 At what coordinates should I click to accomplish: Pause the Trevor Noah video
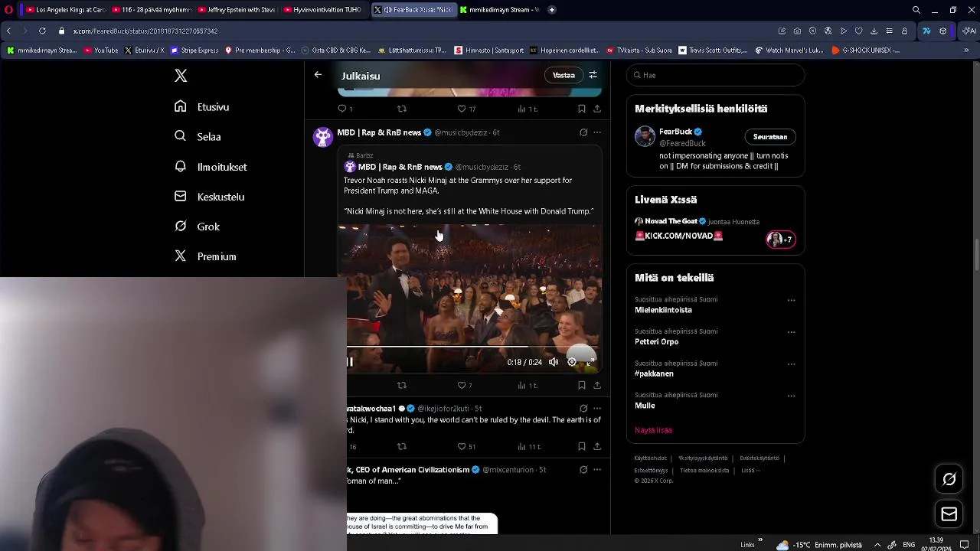350,362
